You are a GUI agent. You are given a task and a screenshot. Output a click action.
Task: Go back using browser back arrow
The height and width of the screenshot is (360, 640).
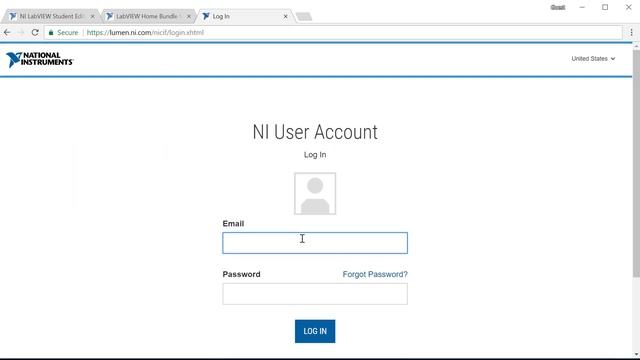pyautogui.click(x=7, y=32)
